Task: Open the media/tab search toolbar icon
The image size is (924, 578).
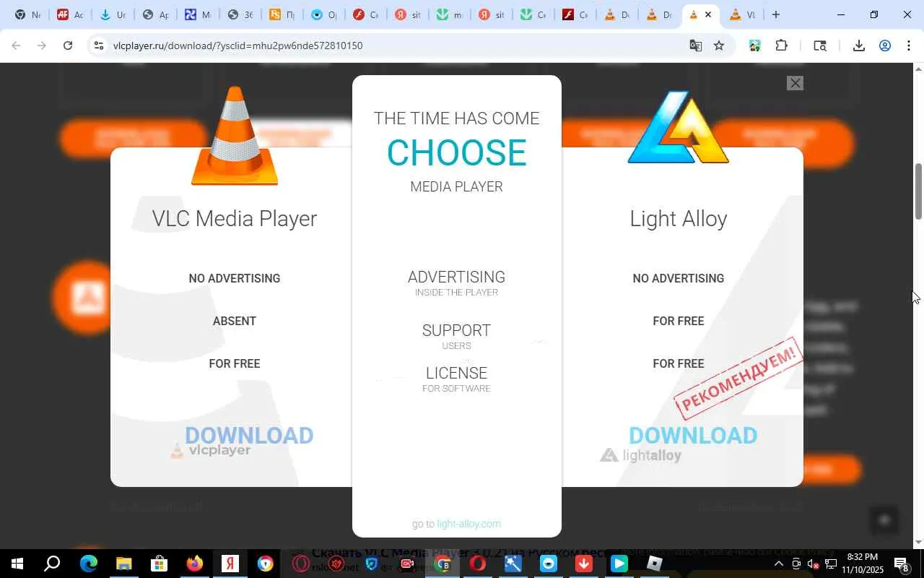Action: tap(820, 46)
